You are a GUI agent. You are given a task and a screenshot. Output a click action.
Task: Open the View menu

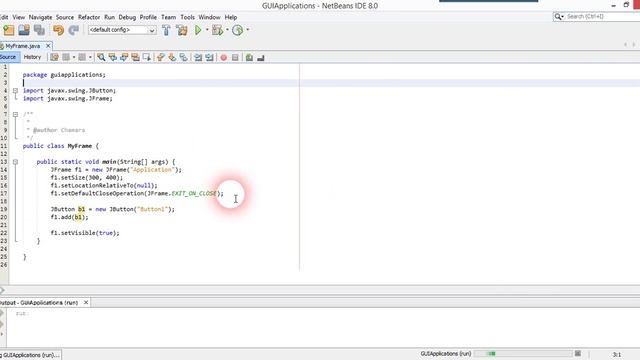click(x=18, y=17)
